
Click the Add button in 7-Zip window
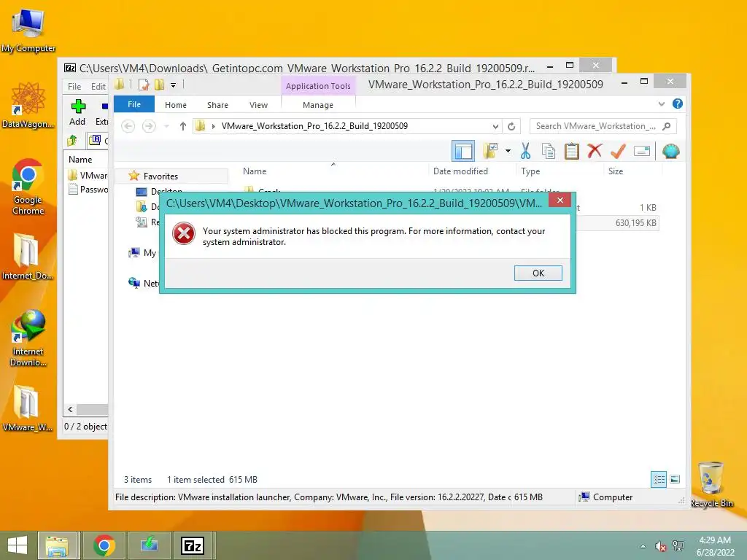pos(77,112)
